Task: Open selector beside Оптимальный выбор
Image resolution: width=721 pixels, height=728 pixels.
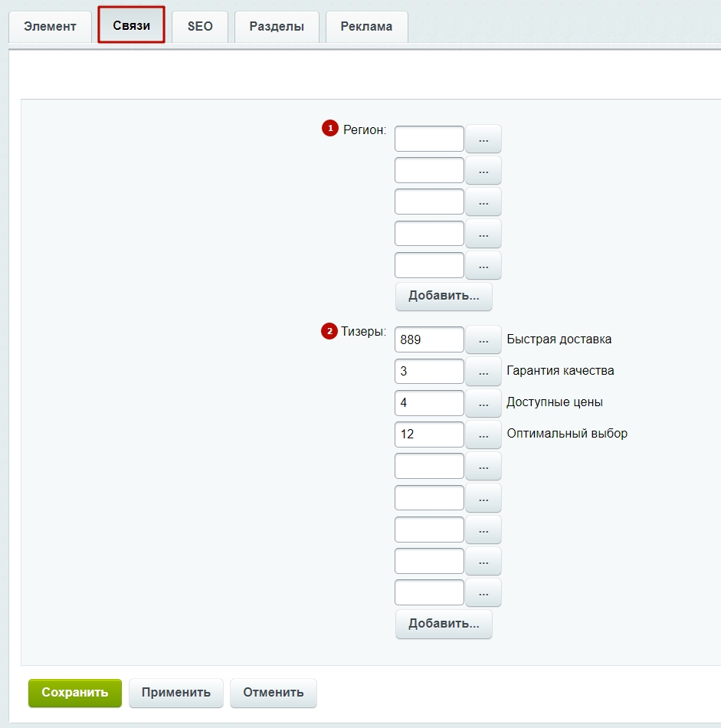Action: pos(483,435)
